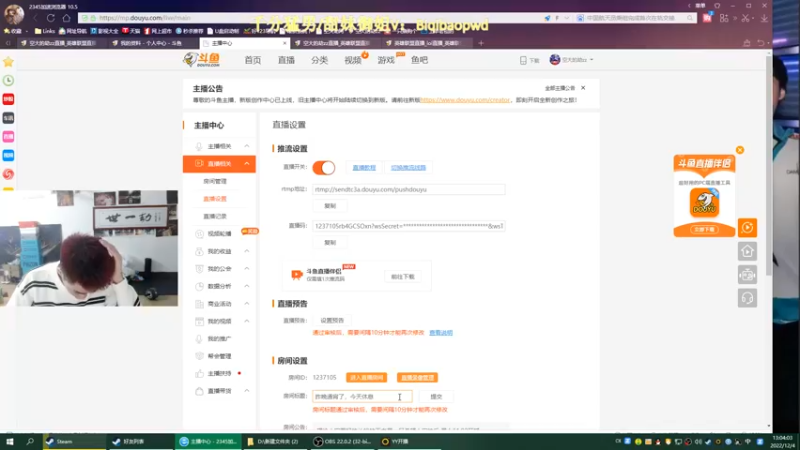Open the douyu.com/creator announcement link
The height and width of the screenshot is (450, 800).
tap(465, 100)
